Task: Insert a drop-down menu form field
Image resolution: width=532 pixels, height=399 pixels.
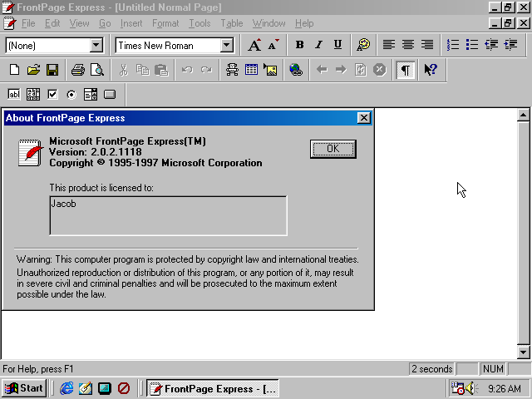Action: point(91,94)
